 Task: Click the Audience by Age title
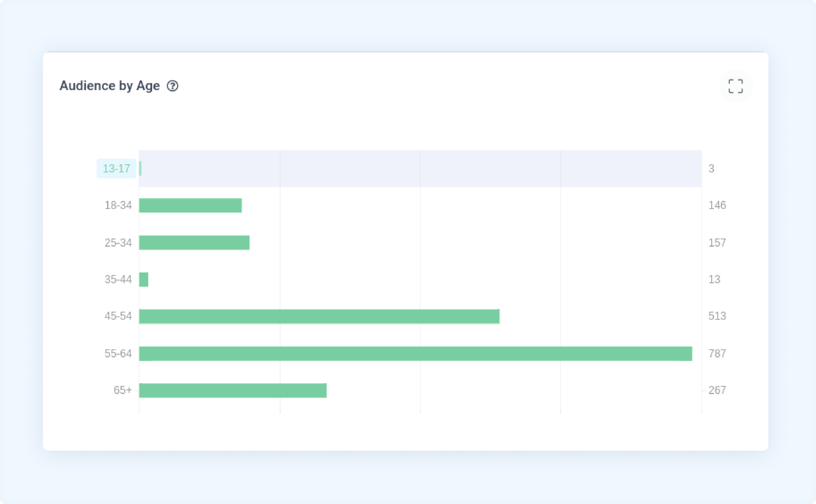tap(110, 86)
